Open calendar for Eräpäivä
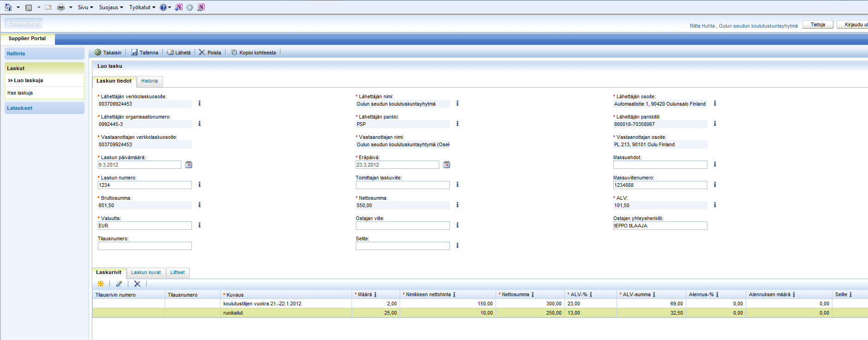 point(447,165)
